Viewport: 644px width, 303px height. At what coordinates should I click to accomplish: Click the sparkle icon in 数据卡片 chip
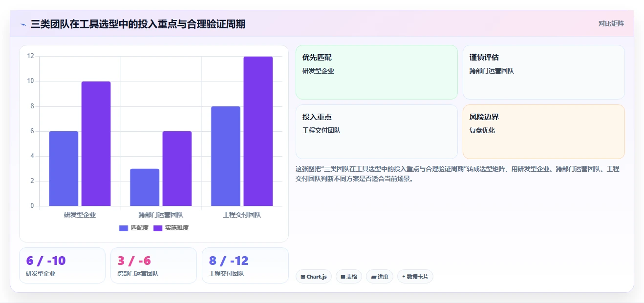pos(404,277)
